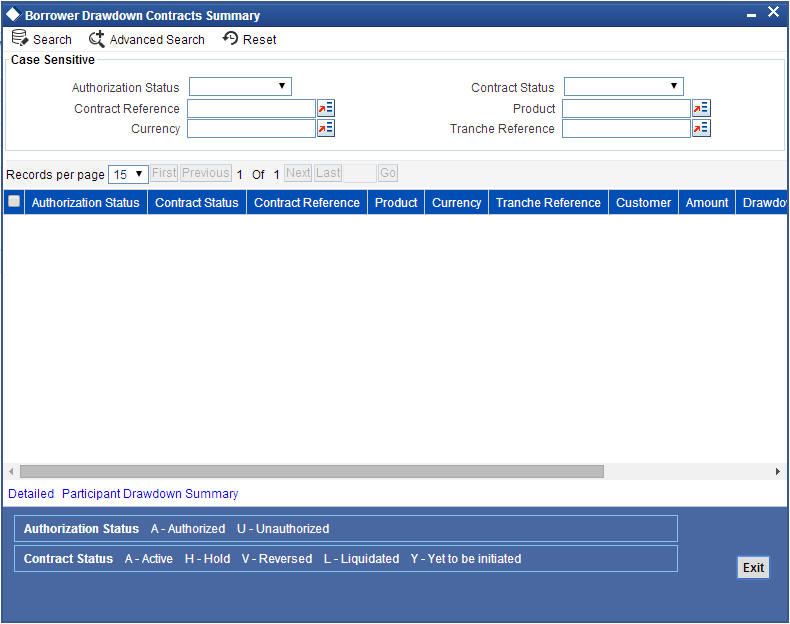
Task: Sort by Product column header
Action: (396, 202)
